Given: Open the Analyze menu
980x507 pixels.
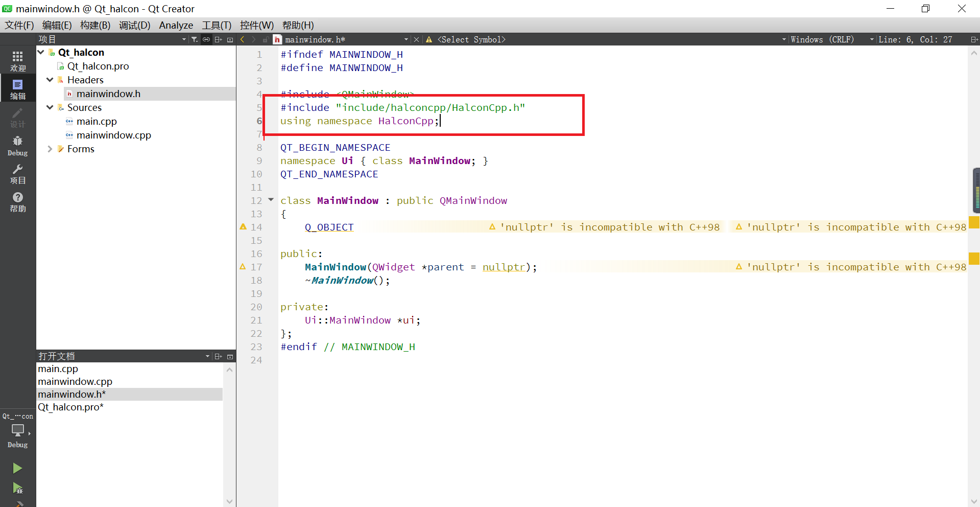Looking at the screenshot, I should pos(176,25).
